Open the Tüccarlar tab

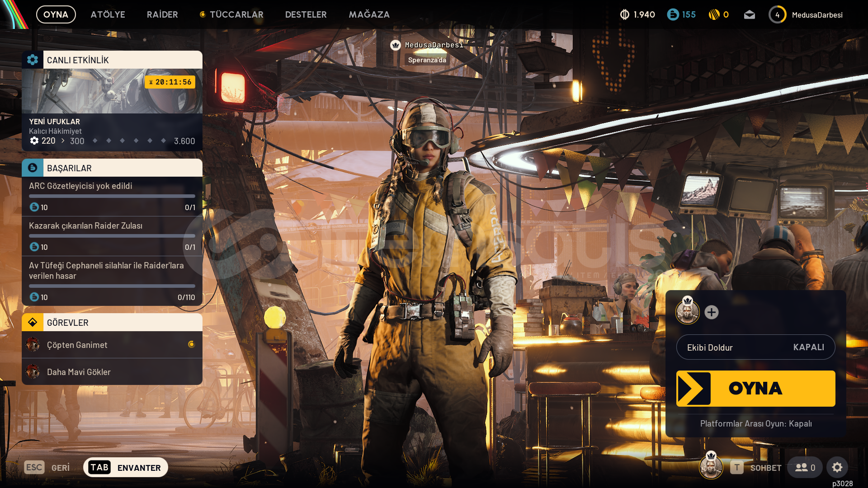(236, 14)
